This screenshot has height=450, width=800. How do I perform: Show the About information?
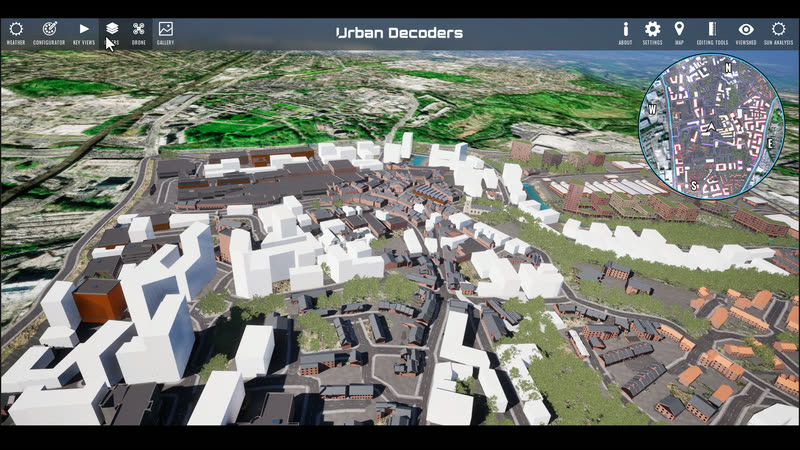click(626, 34)
